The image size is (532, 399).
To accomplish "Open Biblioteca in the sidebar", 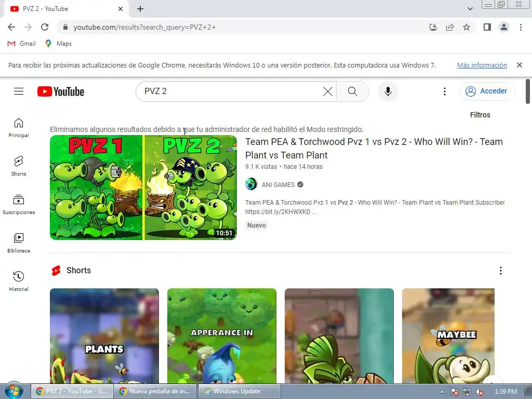I will (19, 243).
